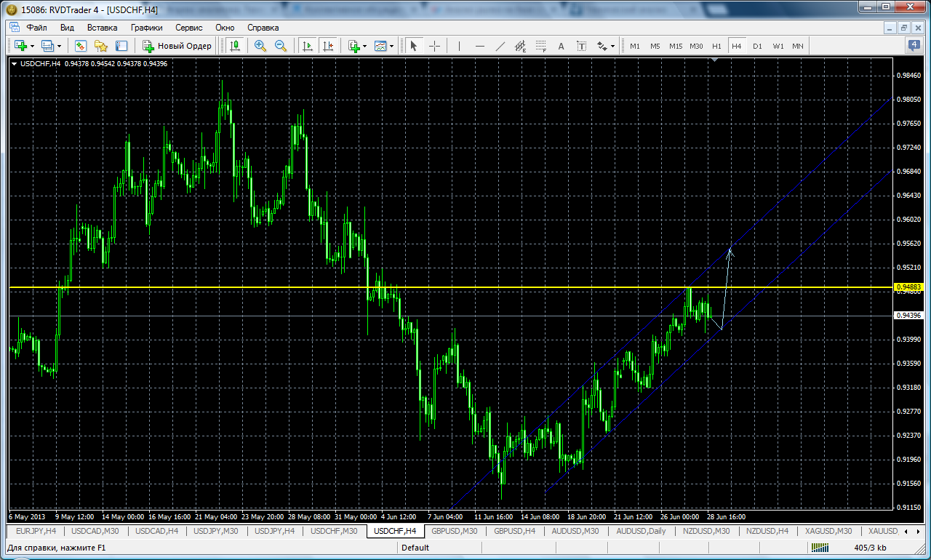Select the M15 timeframe button

point(676,46)
